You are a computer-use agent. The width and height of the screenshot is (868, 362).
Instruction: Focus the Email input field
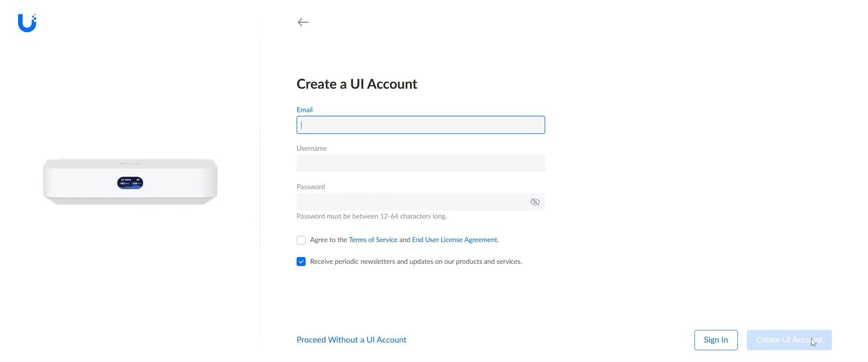point(420,125)
